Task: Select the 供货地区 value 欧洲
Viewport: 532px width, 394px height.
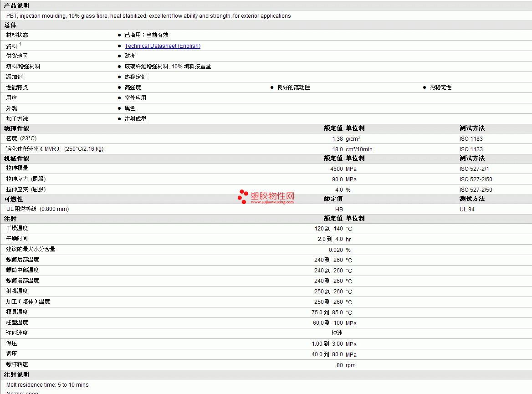Action: 130,56
